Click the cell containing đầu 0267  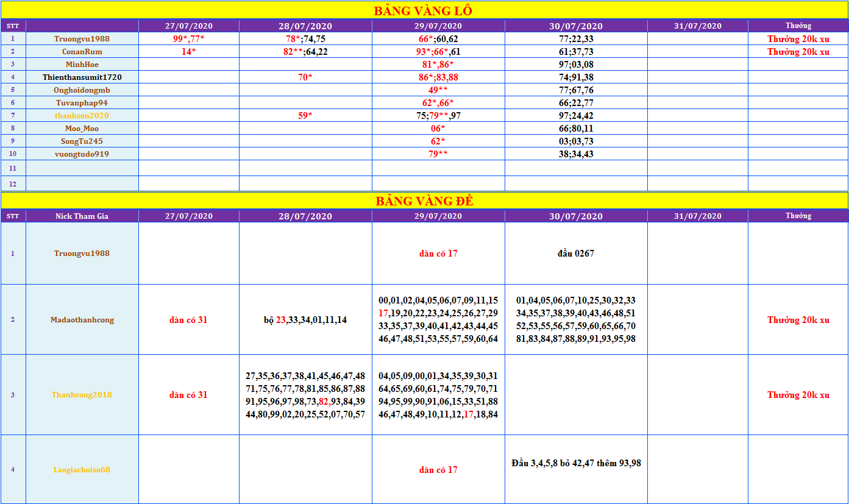pos(576,253)
